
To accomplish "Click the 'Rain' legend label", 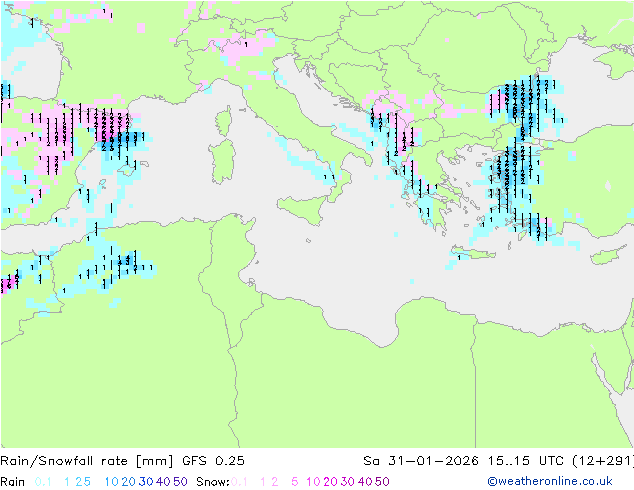I will click(13, 482).
